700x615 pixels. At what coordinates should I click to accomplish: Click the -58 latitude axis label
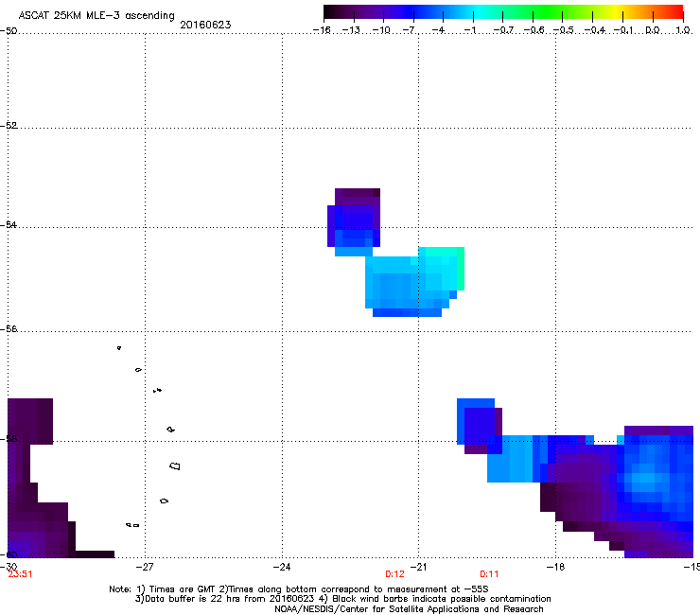coord(9,439)
